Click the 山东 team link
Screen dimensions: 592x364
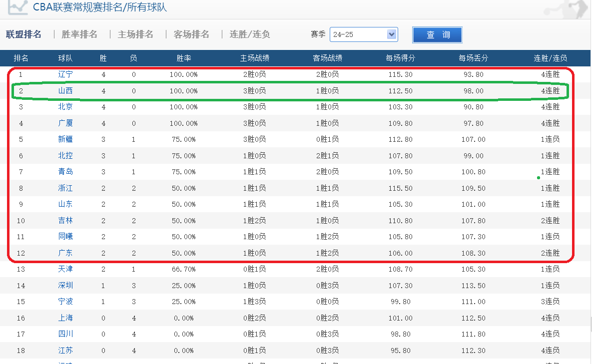tap(65, 204)
